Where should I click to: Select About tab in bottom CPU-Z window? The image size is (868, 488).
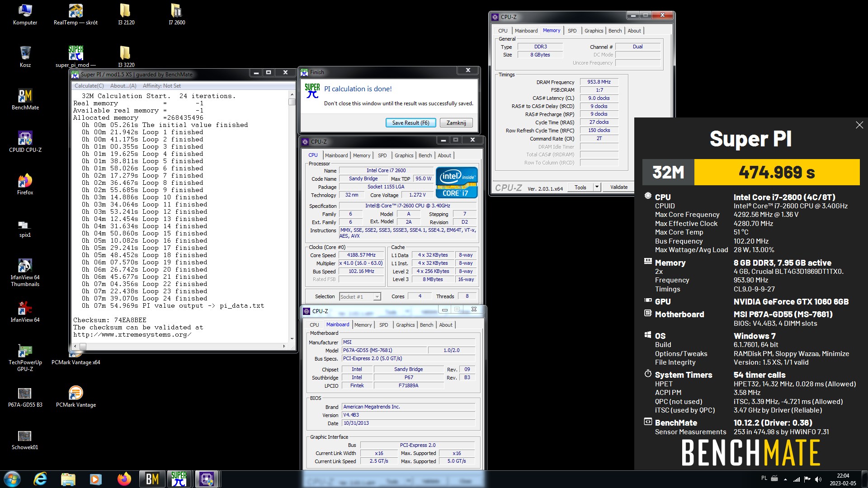click(445, 325)
